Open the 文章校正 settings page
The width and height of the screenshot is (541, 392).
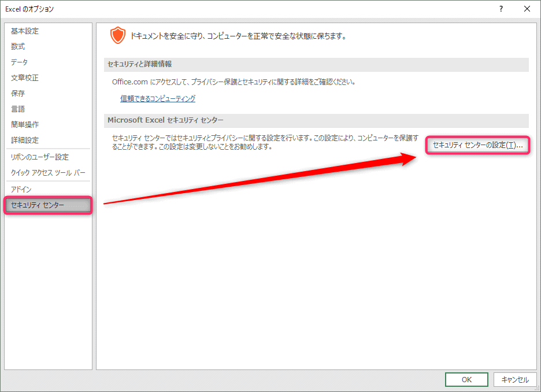tap(25, 78)
